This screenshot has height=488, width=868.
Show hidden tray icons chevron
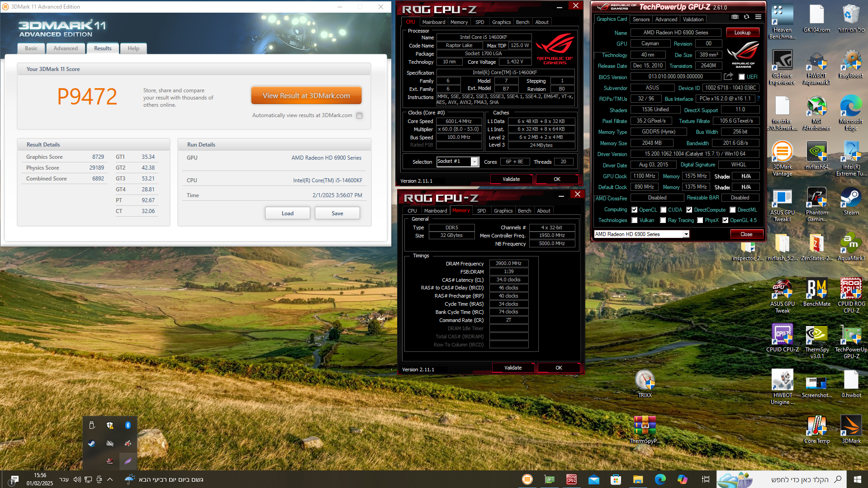pyautogui.click(x=110, y=479)
